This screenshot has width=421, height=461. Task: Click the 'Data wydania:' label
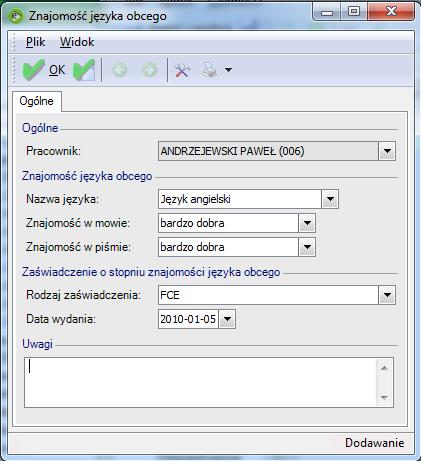pos(61,319)
